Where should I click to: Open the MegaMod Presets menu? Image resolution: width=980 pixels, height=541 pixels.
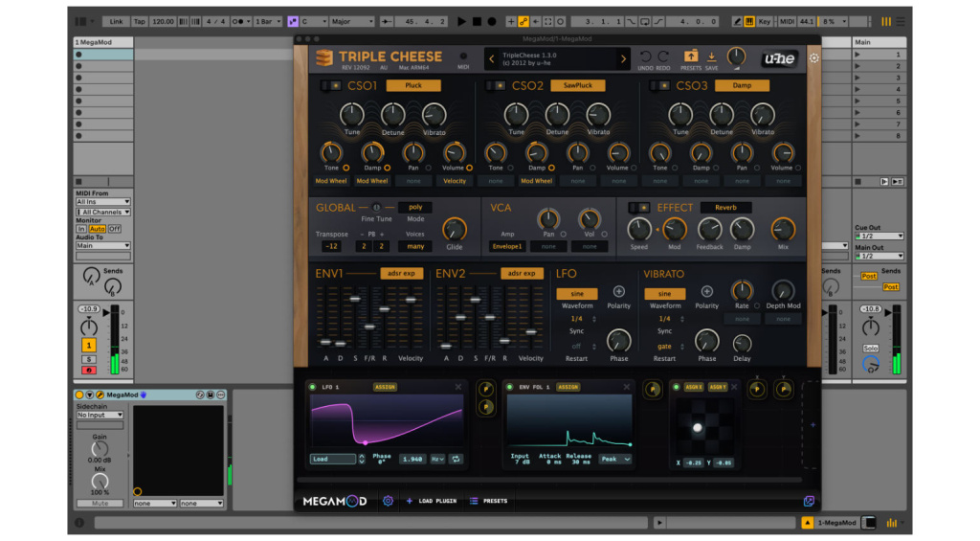click(489, 501)
